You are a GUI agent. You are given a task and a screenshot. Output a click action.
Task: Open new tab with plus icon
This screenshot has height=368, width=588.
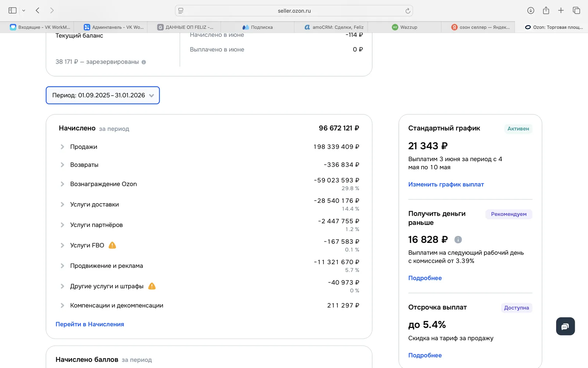point(561,11)
